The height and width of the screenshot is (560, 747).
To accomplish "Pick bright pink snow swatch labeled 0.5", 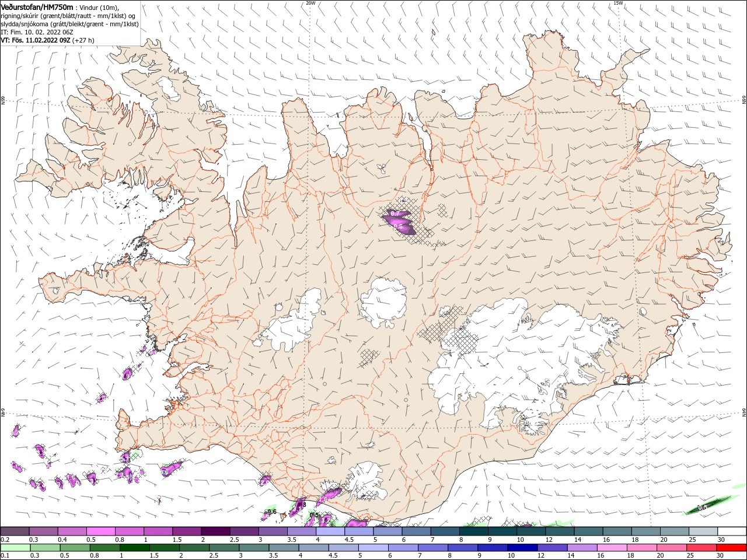I will [x=100, y=531].
